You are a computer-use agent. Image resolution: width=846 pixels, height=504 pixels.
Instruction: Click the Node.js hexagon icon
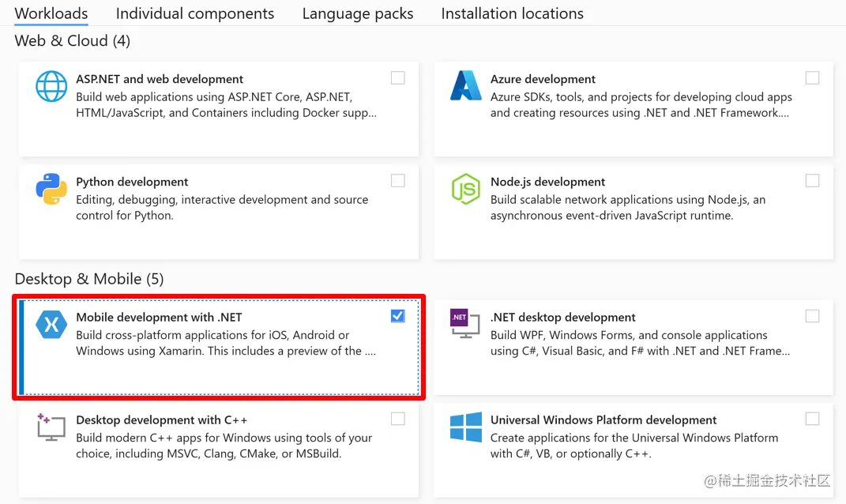[x=465, y=190]
